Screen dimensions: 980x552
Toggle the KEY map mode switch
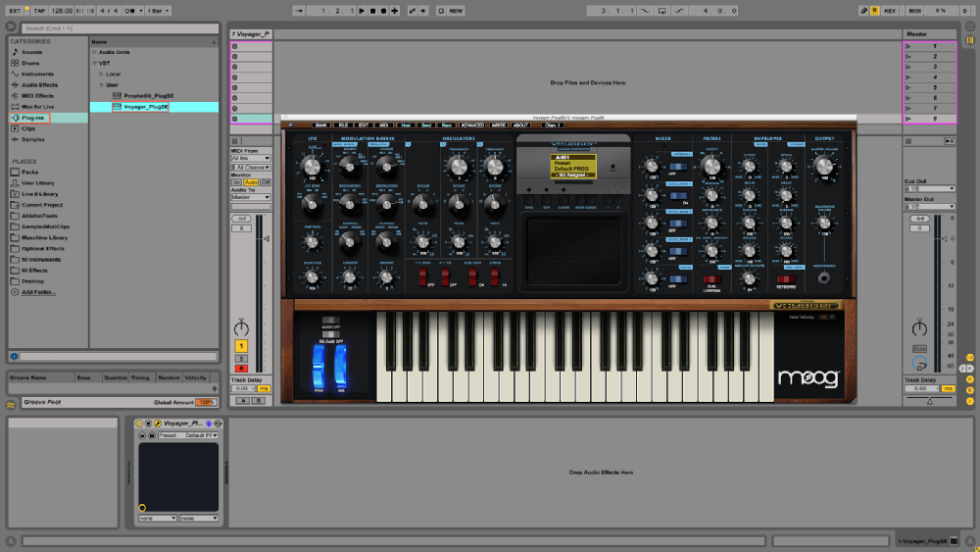point(889,10)
